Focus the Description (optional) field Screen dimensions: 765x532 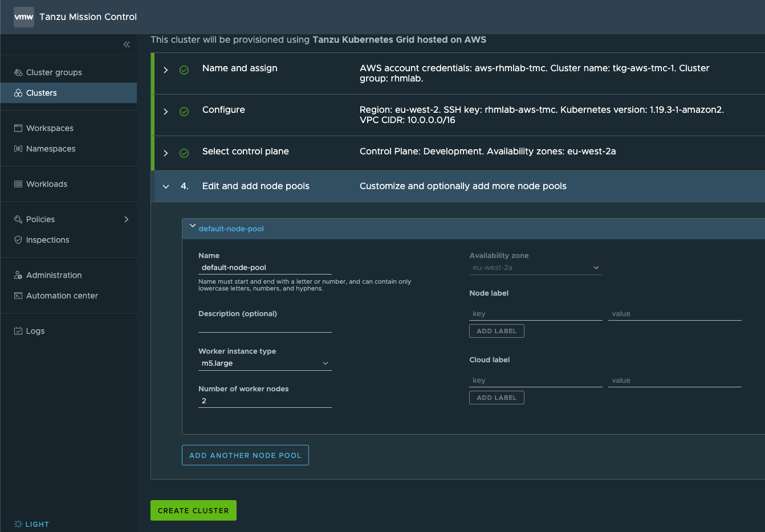coord(265,326)
